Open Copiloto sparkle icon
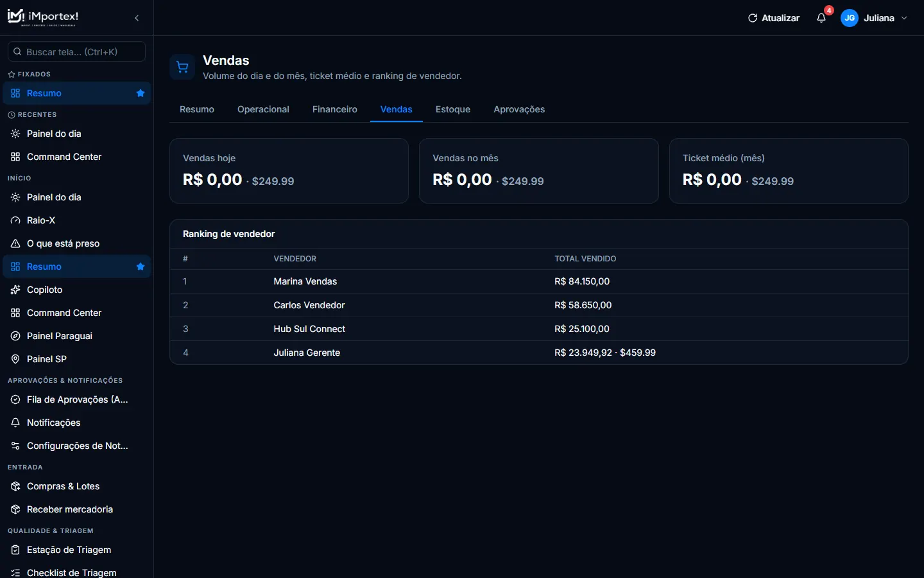The height and width of the screenshot is (578, 924). tap(15, 290)
